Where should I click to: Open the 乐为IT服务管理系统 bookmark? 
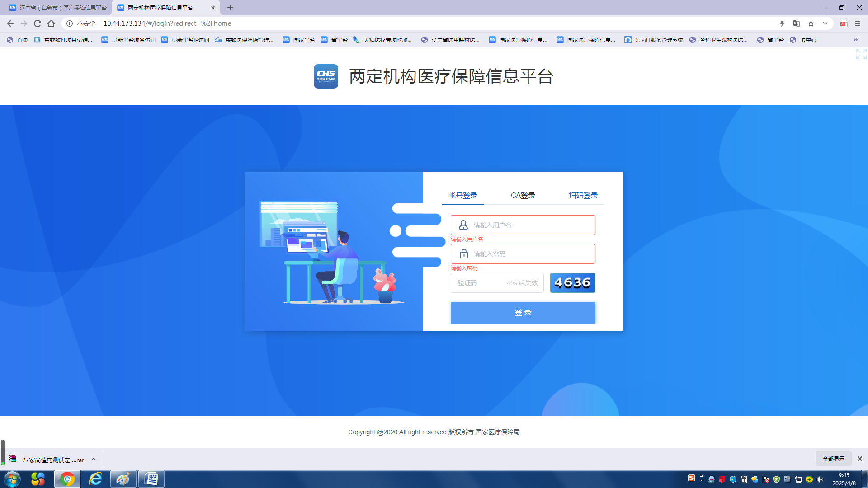[654, 40]
